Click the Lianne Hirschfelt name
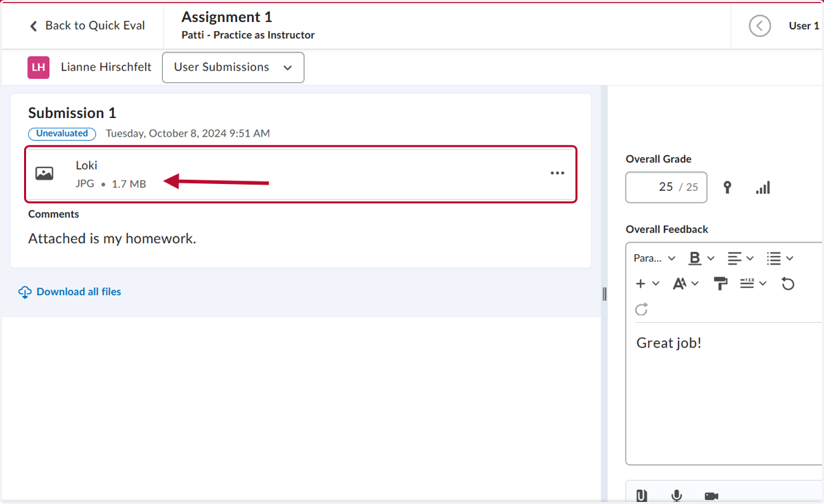 coord(106,67)
